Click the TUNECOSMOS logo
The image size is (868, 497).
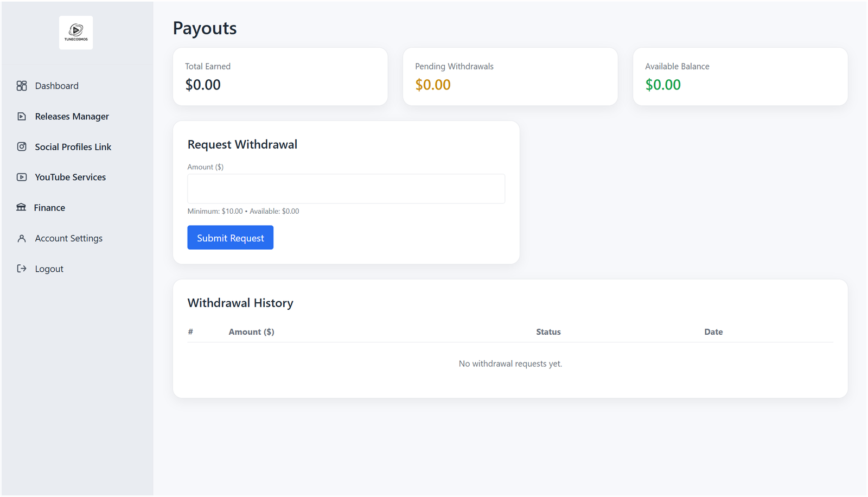(x=75, y=33)
